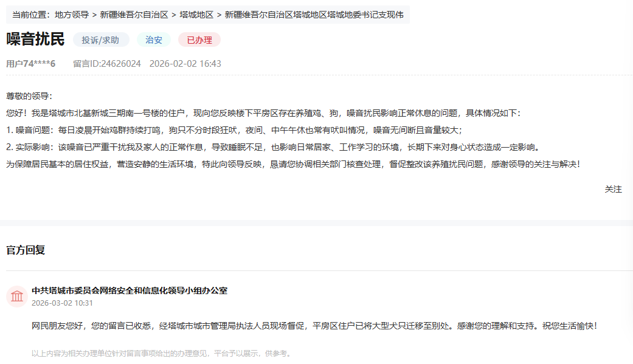Click the post timestamp 2026-02-02 16:43
This screenshot has height=364, width=633.
(185, 64)
